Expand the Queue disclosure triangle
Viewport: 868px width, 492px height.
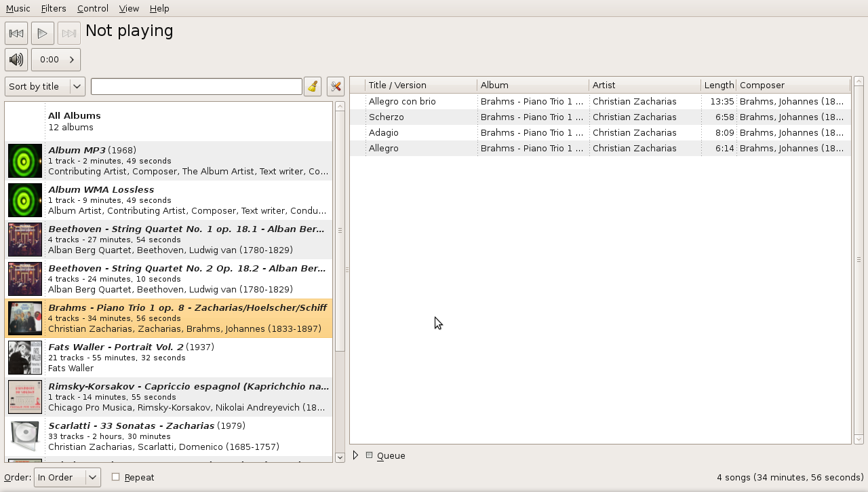pyautogui.click(x=355, y=455)
